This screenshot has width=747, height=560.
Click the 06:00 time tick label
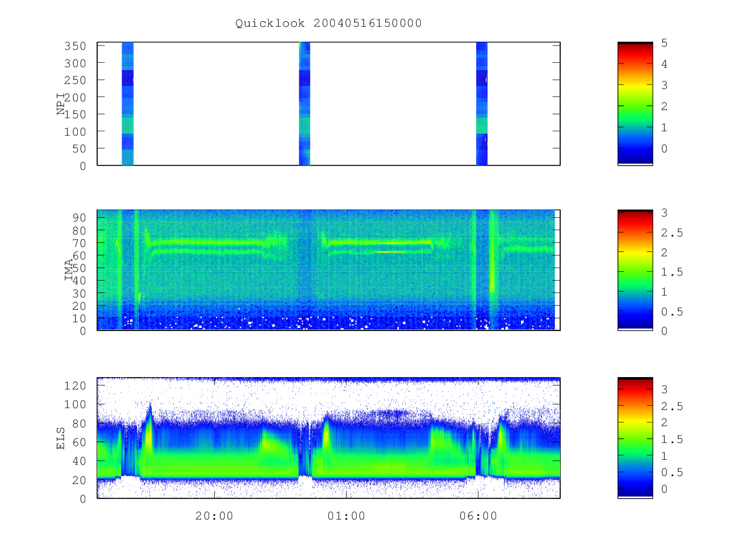478,516
